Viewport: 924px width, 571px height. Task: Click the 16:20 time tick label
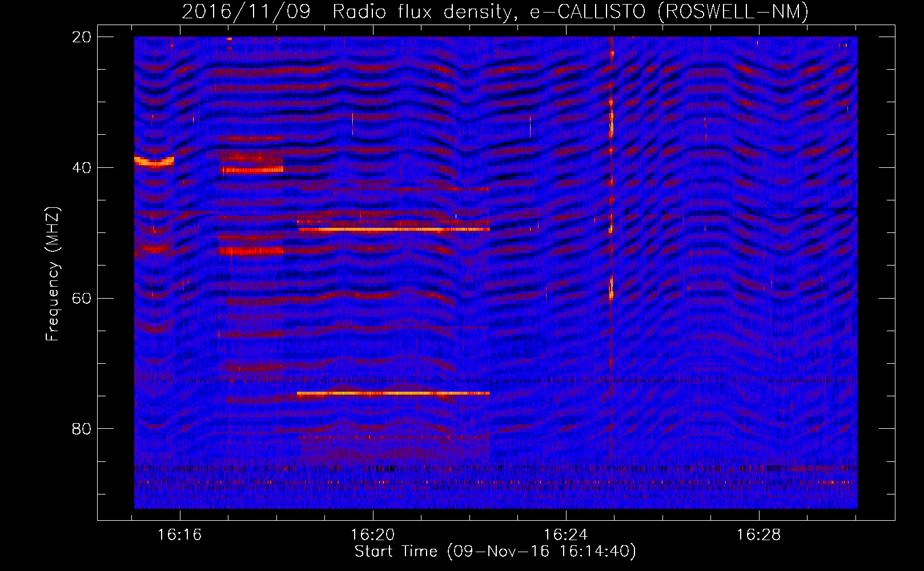(x=373, y=535)
